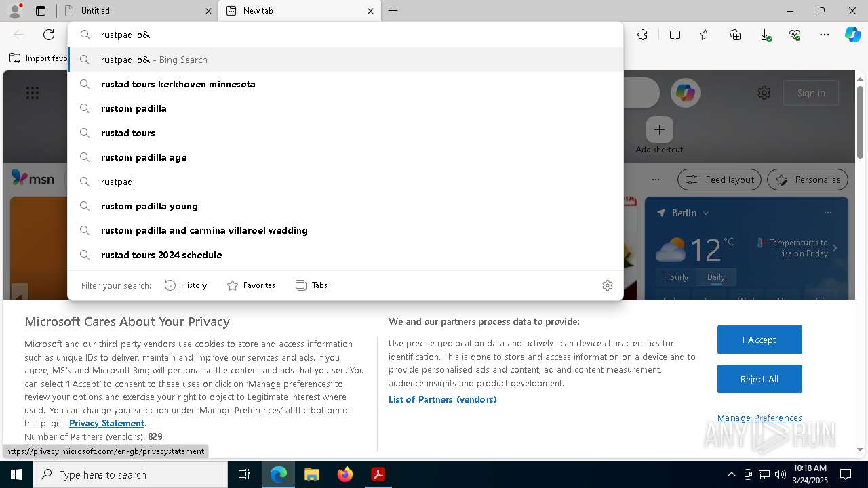Open new tab page settings gear
Image resolution: width=868 pixels, height=488 pixels.
764,93
